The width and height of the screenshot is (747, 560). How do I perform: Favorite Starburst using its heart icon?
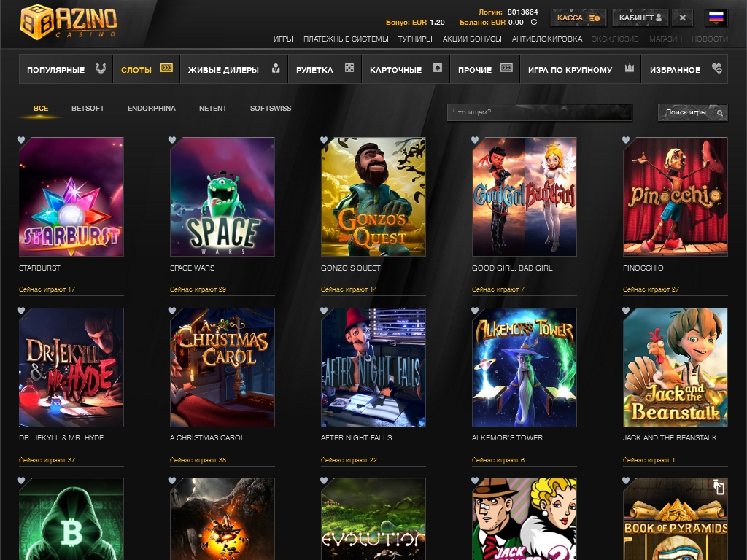tap(21, 140)
